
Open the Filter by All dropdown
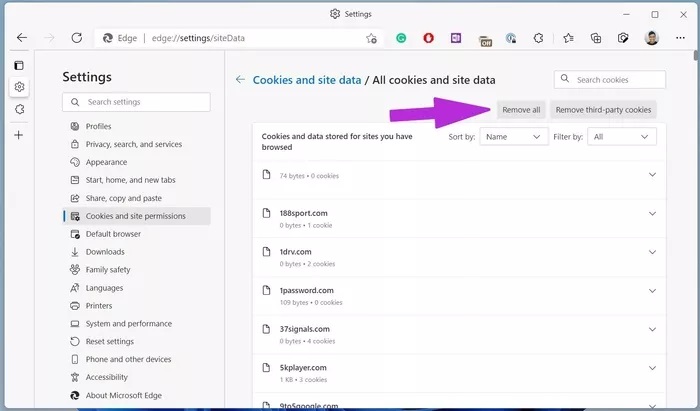620,136
